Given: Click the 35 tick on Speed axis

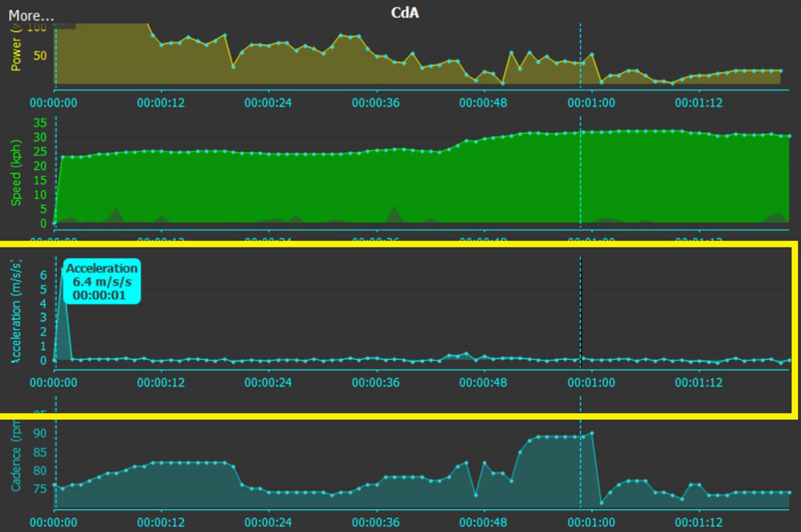Looking at the screenshot, I should (40, 123).
